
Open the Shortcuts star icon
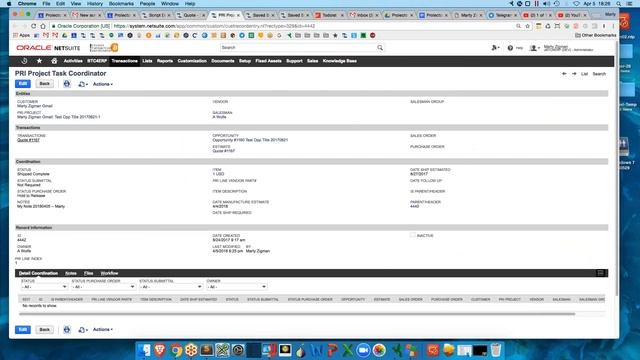39,61
